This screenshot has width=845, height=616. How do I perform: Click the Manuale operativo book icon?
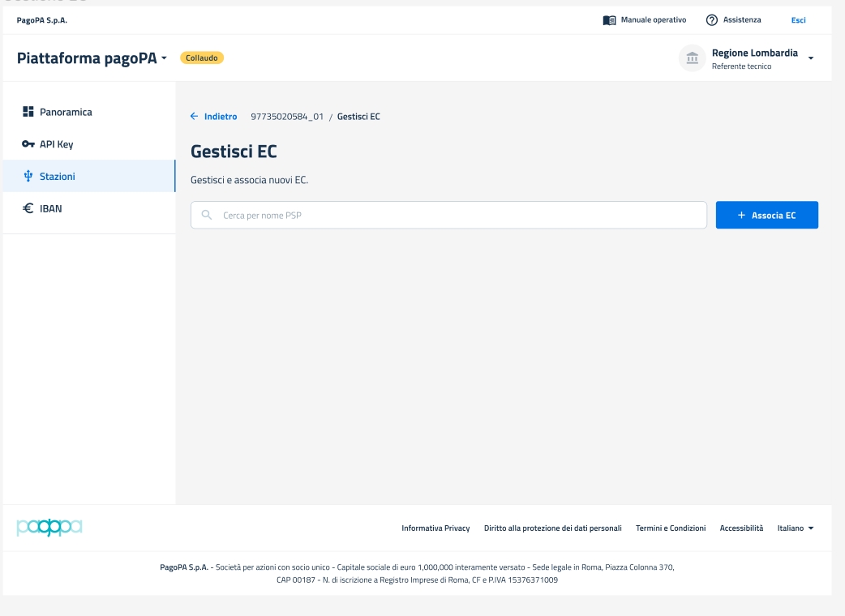tap(609, 20)
